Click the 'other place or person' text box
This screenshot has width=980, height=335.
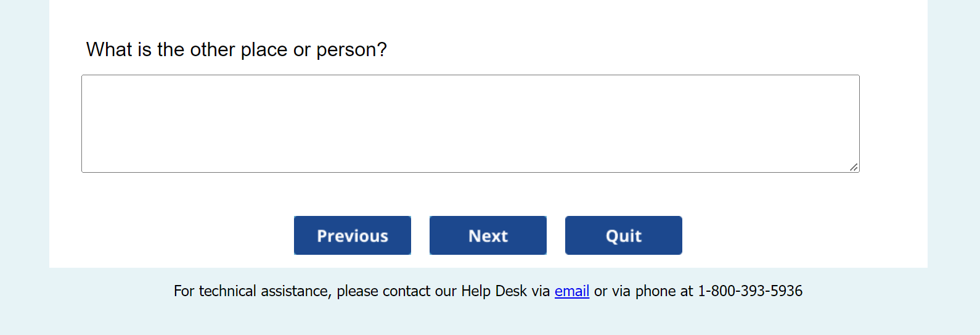(470, 123)
